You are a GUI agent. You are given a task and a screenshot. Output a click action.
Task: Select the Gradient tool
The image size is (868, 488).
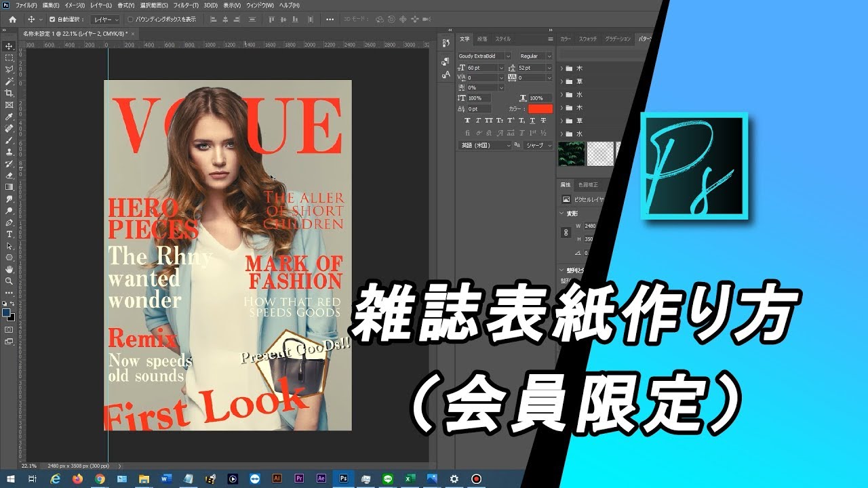[9, 187]
